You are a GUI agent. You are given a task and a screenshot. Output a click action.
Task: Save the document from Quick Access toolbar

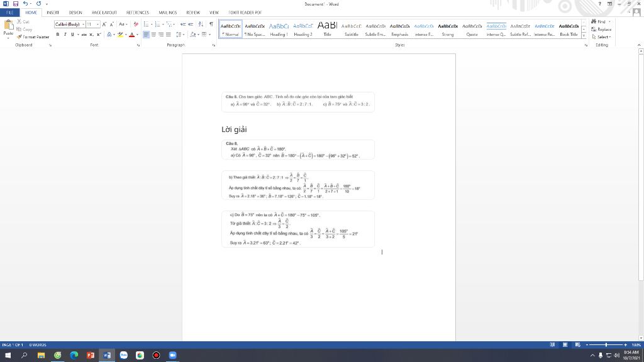16,4
